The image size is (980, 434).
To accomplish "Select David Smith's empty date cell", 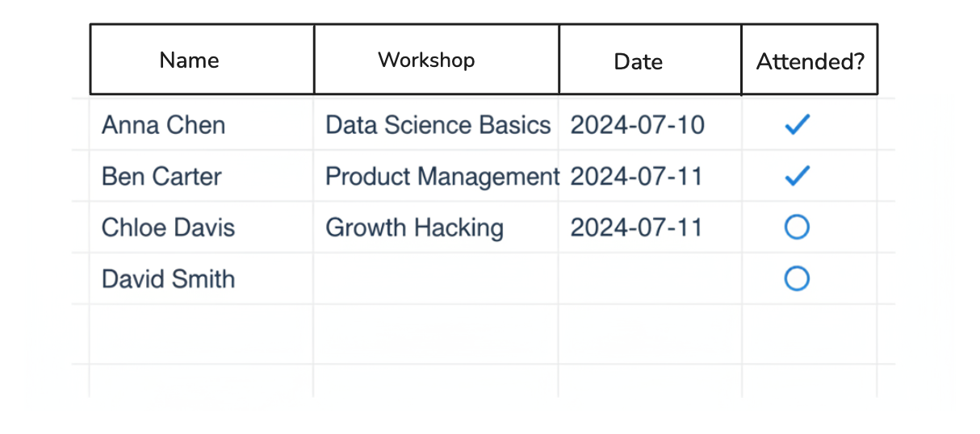I will 650,279.
